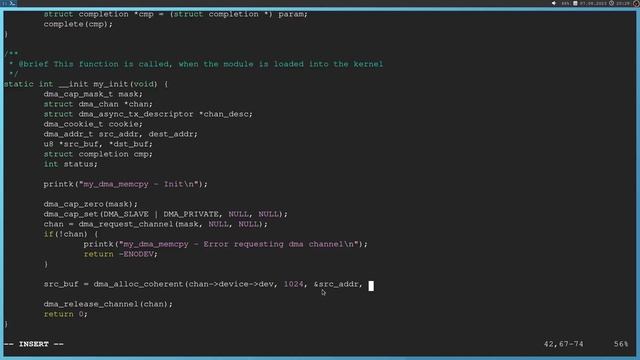640x360 pixels.
Task: Click the '-- INSERT --' mode indicator
Action: point(34,344)
